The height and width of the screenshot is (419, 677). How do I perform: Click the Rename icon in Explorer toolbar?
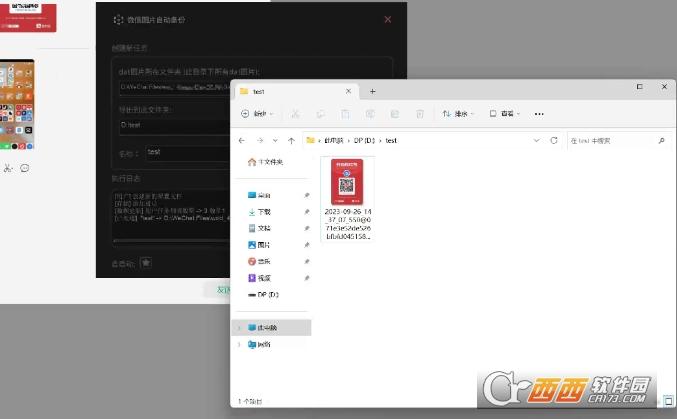click(x=370, y=114)
